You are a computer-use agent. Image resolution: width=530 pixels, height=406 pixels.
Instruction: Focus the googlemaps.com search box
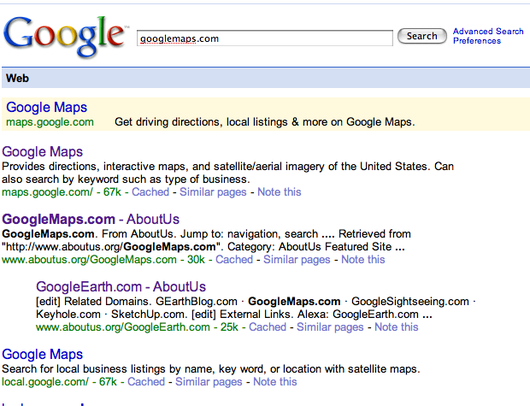(x=265, y=38)
